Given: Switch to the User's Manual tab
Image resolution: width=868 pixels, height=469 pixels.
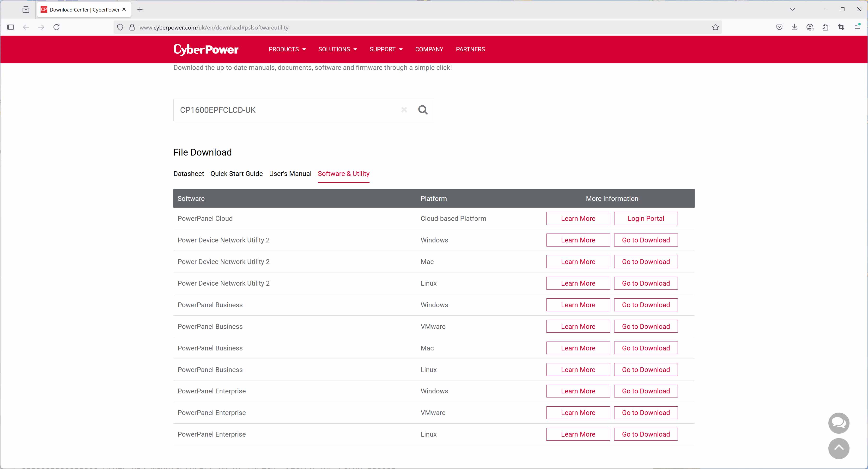Looking at the screenshot, I should [x=290, y=174].
